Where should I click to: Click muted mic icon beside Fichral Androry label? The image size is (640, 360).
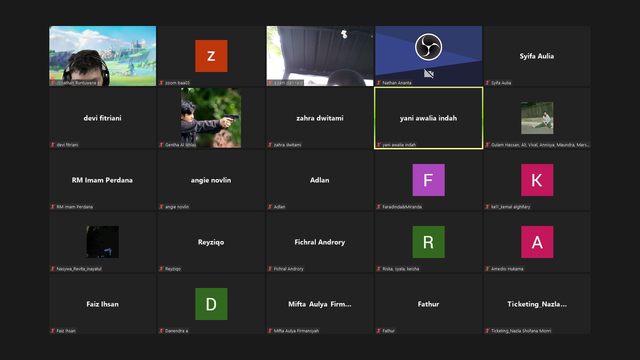[x=270, y=269]
